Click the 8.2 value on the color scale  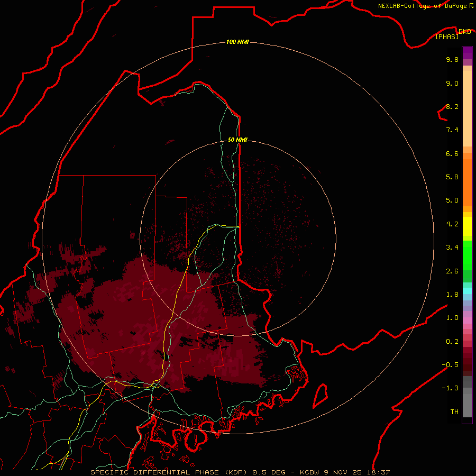pos(452,106)
